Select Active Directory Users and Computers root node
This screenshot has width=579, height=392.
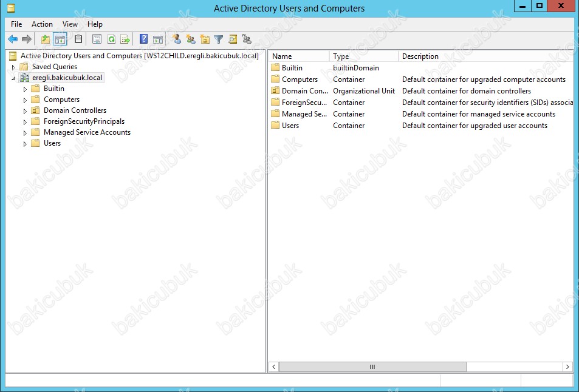tap(140, 56)
